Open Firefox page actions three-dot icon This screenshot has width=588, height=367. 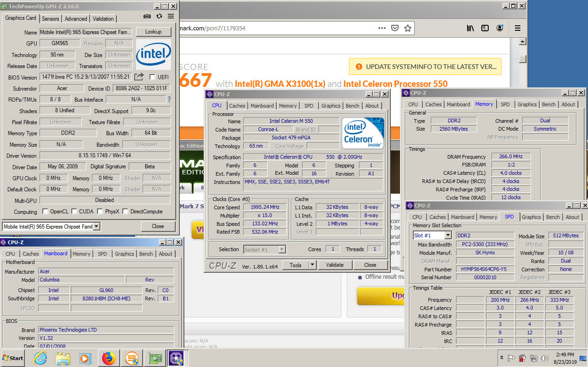[x=382, y=28]
